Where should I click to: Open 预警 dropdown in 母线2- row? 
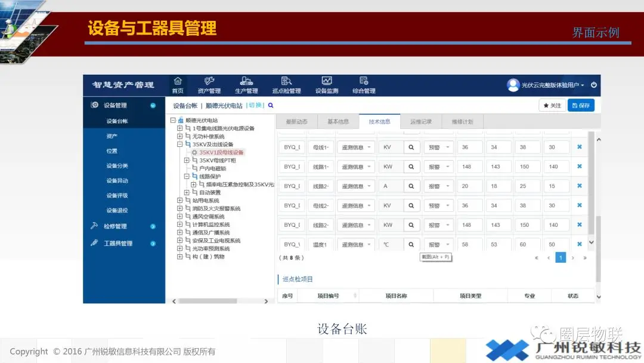[x=438, y=205]
